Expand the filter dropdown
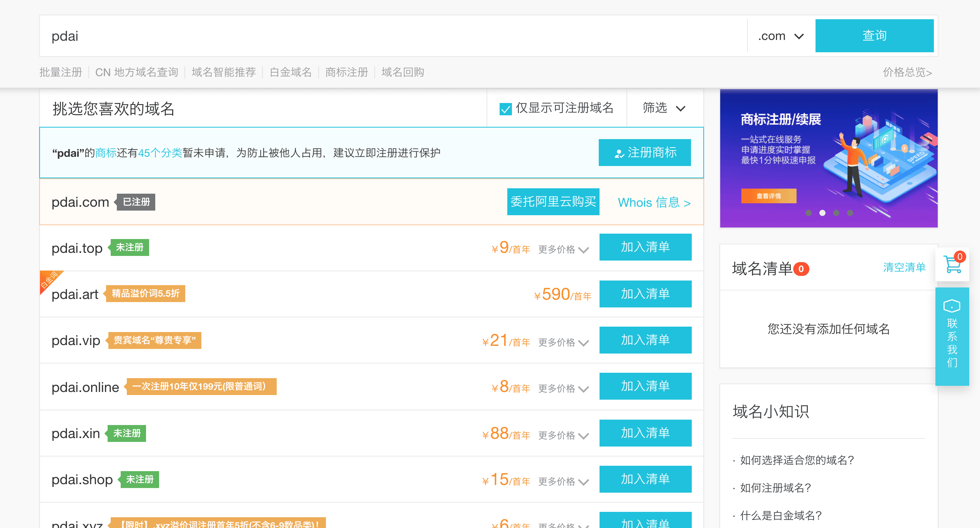This screenshot has width=980, height=528. coord(664,108)
